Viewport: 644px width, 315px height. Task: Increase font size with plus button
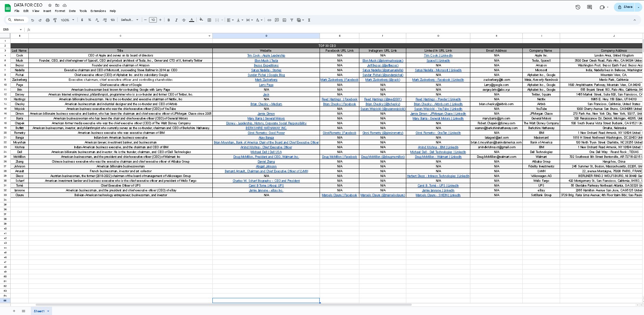pyautogui.click(x=160, y=20)
